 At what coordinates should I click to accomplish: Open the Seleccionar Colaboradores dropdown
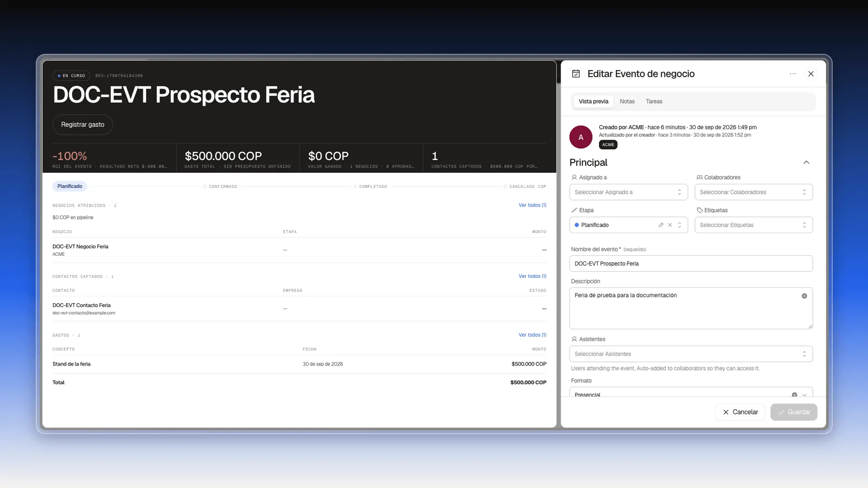tap(754, 192)
